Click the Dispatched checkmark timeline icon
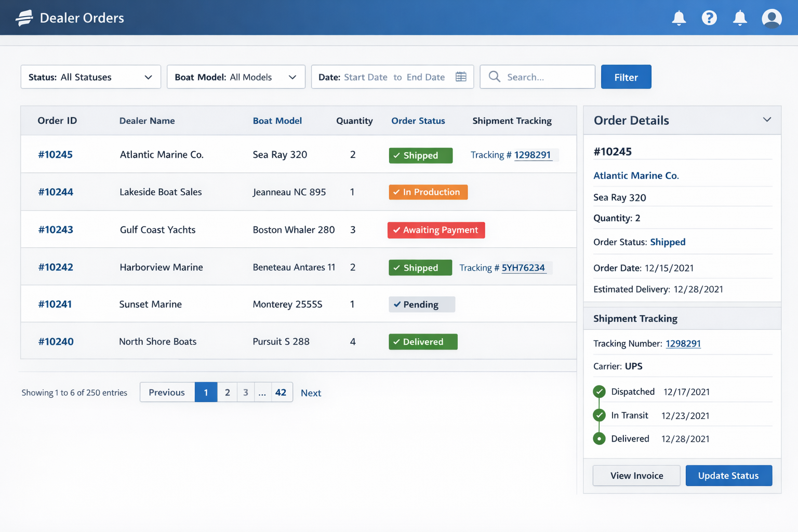The height and width of the screenshot is (532, 798). pos(599,392)
